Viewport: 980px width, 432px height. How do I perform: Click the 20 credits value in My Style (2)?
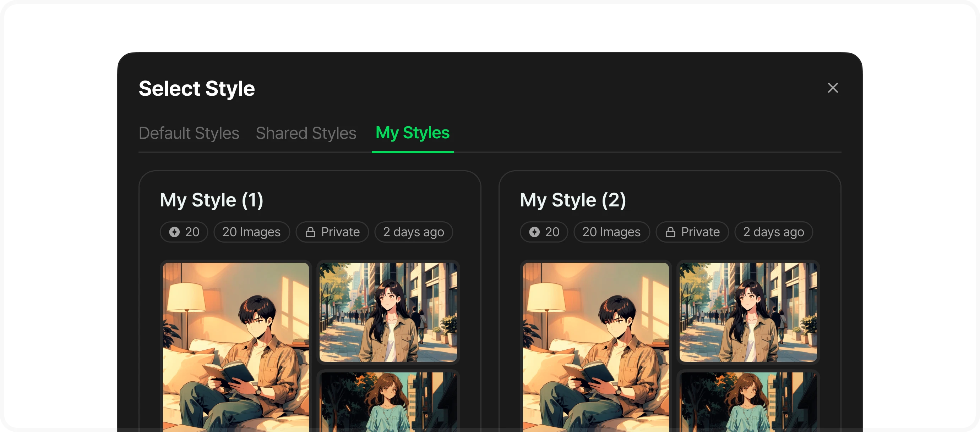click(x=552, y=232)
